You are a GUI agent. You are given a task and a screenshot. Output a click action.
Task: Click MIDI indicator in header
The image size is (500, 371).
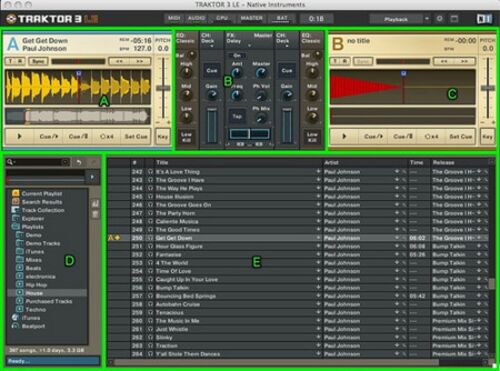tap(174, 18)
